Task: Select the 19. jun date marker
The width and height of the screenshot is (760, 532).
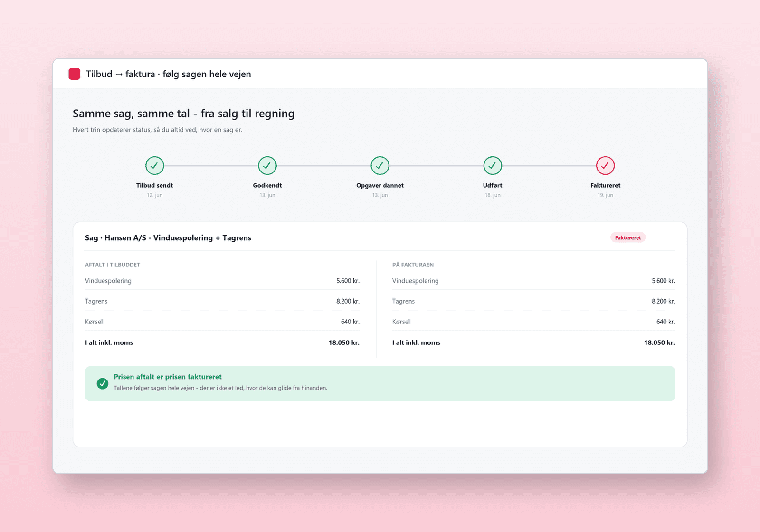Action: pos(605,195)
